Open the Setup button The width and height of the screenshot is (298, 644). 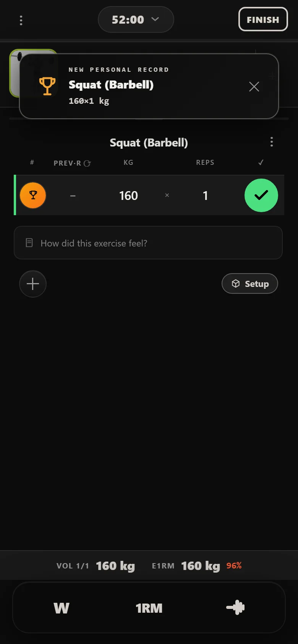pos(250,283)
